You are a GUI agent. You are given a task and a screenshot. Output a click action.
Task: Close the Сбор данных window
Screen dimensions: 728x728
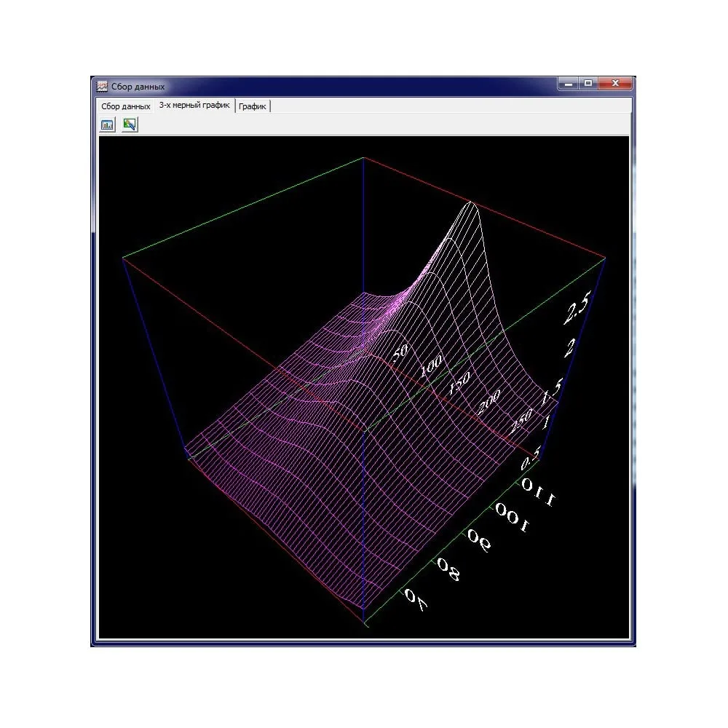615,83
